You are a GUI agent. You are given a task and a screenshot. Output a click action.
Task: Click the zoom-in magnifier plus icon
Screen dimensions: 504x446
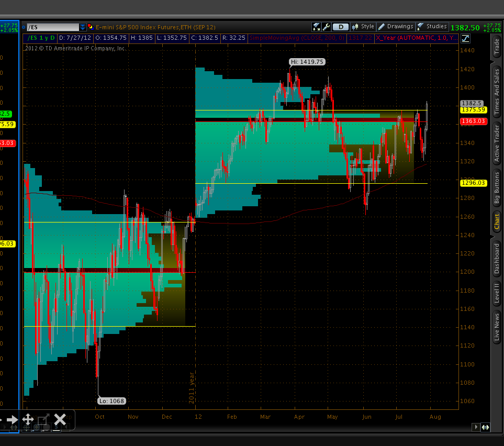point(36,427)
